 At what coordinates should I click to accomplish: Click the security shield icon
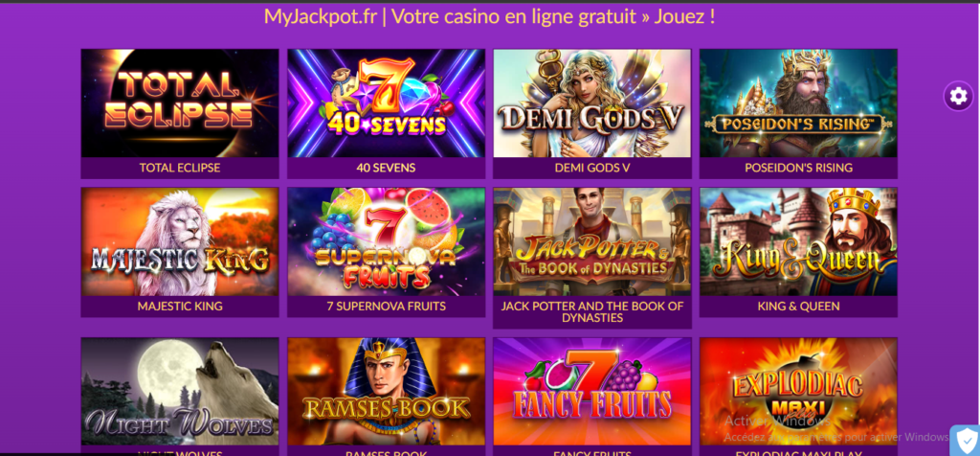coord(967,441)
